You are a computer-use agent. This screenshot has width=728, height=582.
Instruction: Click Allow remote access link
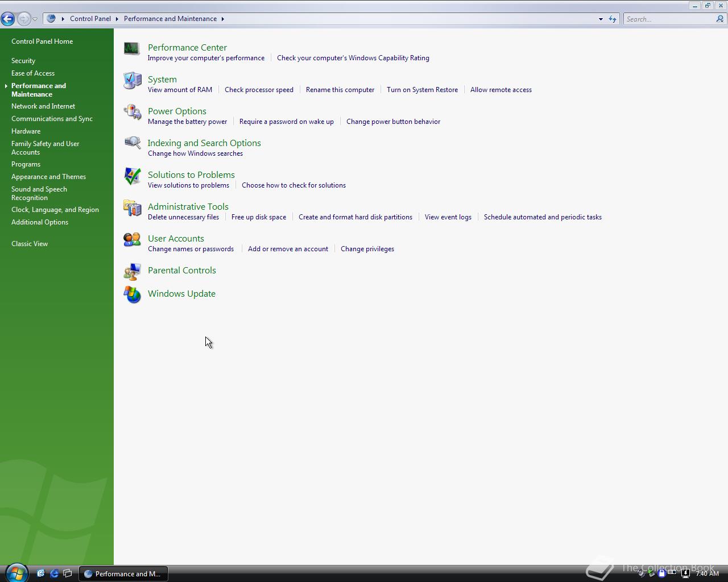point(501,90)
